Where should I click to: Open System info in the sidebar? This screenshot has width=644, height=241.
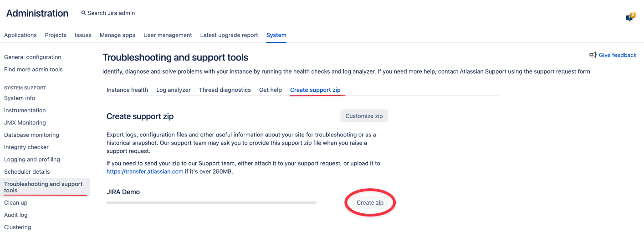point(20,98)
